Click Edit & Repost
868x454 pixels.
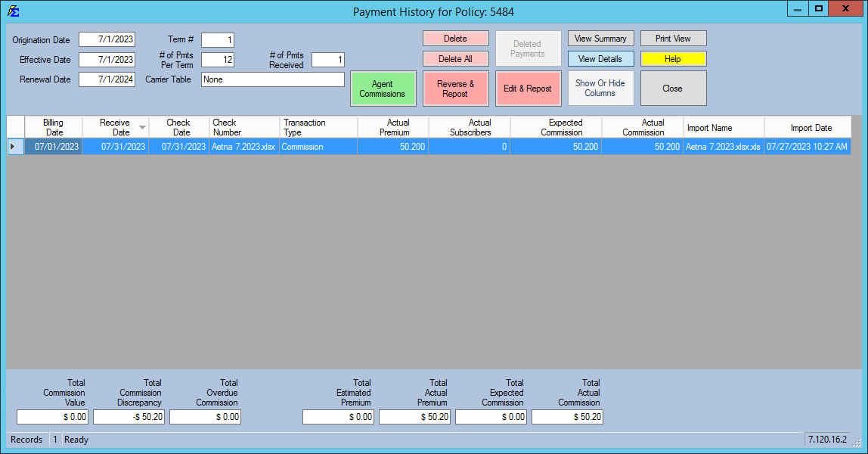point(528,88)
